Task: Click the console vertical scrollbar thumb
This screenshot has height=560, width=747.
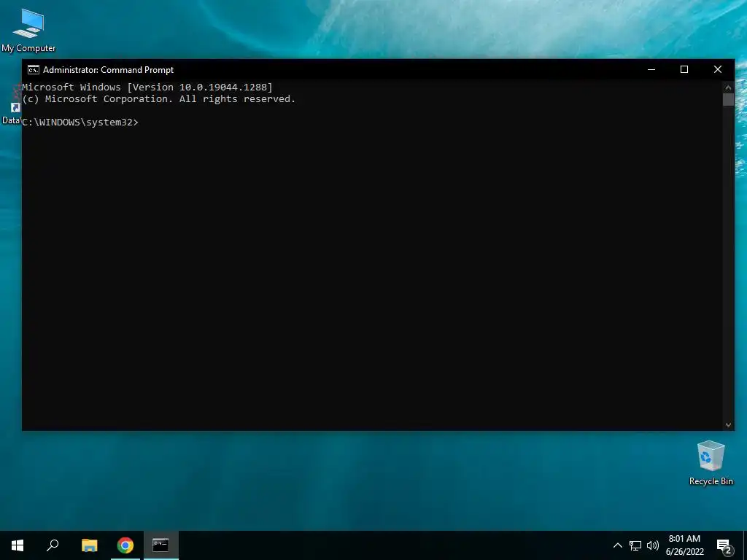Action: [x=728, y=99]
